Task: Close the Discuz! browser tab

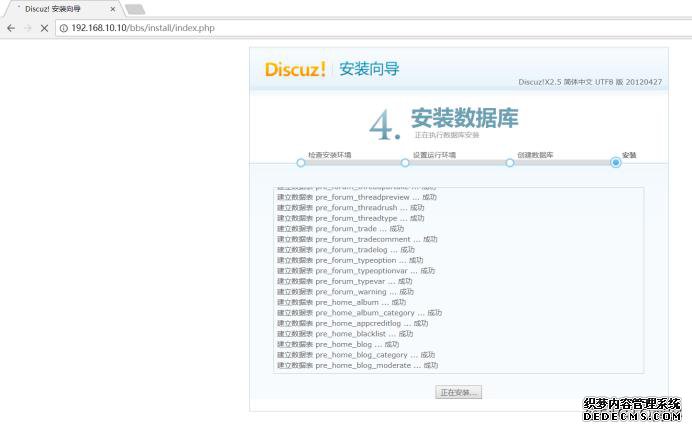Action: (x=113, y=9)
